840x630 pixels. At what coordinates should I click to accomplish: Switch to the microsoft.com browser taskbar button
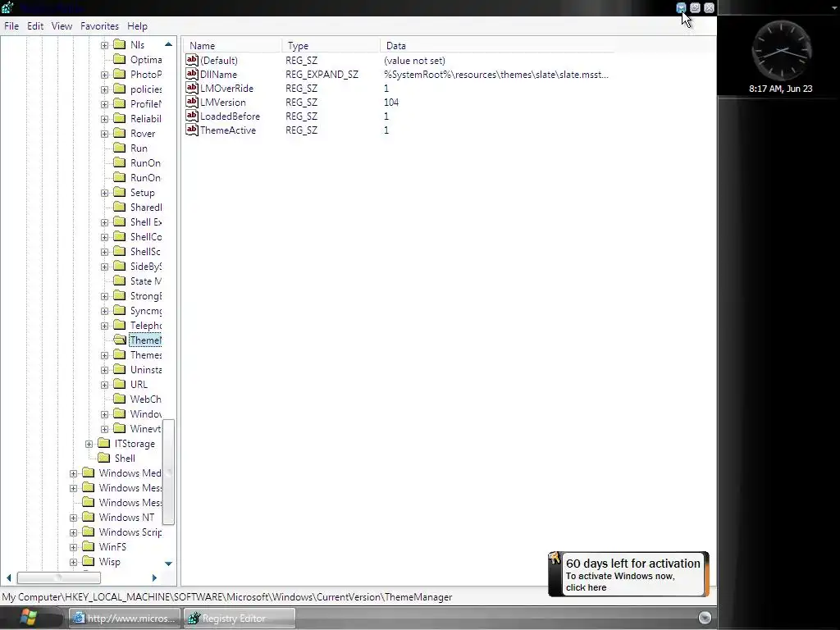click(124, 618)
